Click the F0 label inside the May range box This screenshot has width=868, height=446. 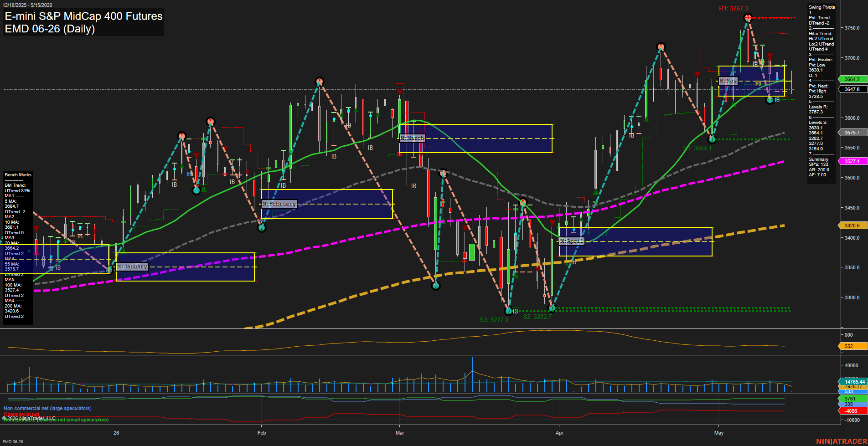pyautogui.click(x=758, y=84)
